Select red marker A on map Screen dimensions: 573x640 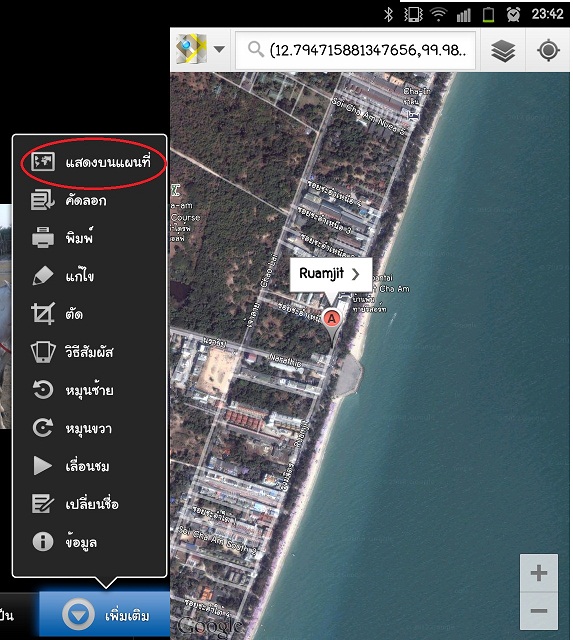(x=332, y=318)
